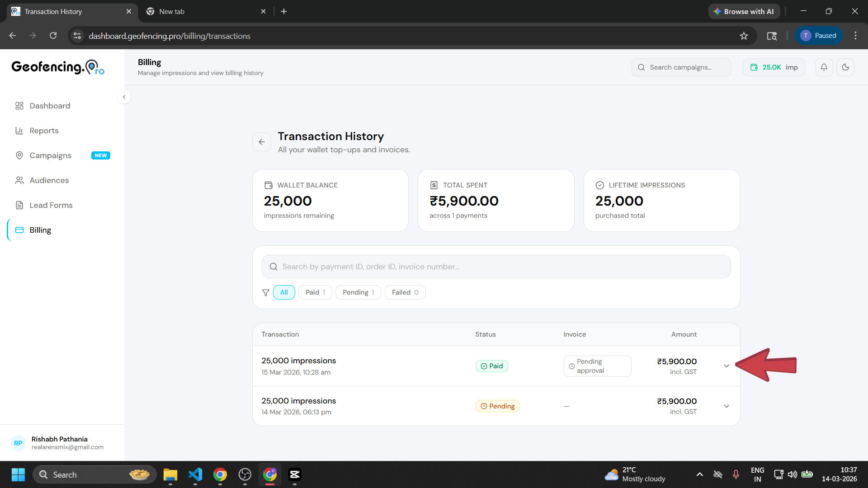Filter transactions by Paid
Image resolution: width=868 pixels, height=488 pixels.
coord(315,292)
